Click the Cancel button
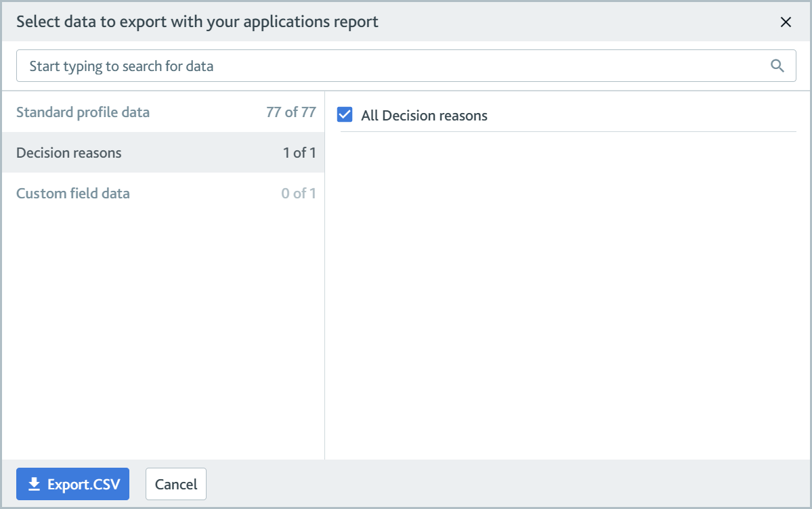This screenshot has width=812, height=509. (175, 483)
